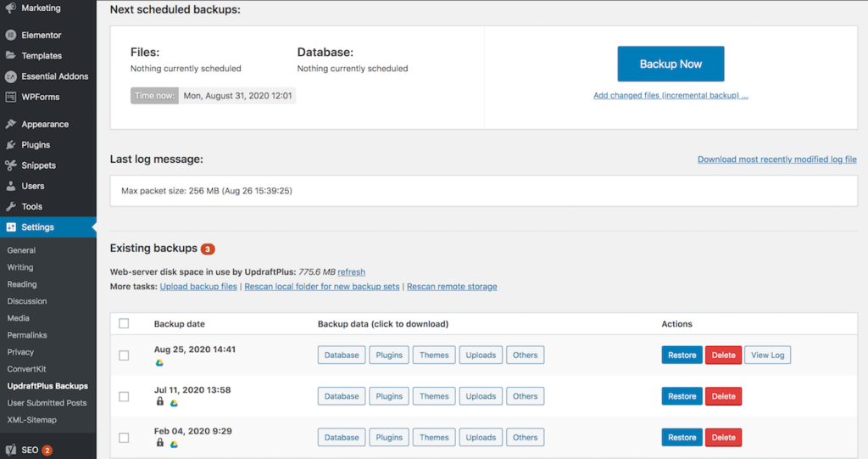The height and width of the screenshot is (459, 868).
Task: Click the Tools wrench icon
Action: tap(10, 206)
